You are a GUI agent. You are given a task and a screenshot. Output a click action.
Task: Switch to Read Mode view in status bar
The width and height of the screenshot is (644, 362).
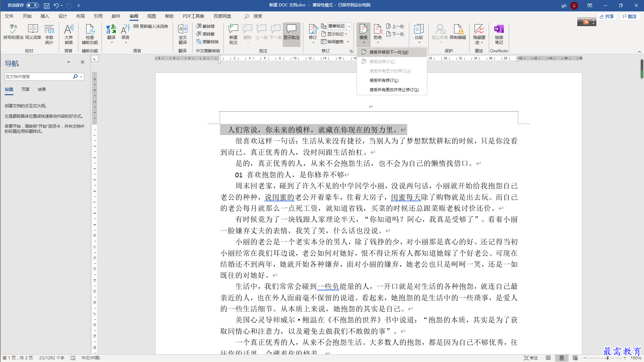tap(548, 358)
